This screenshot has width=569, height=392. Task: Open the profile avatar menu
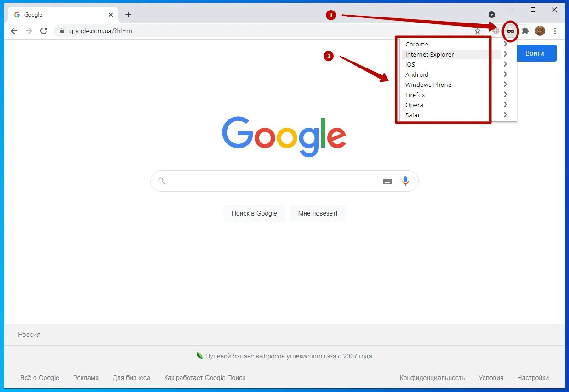pyautogui.click(x=540, y=31)
